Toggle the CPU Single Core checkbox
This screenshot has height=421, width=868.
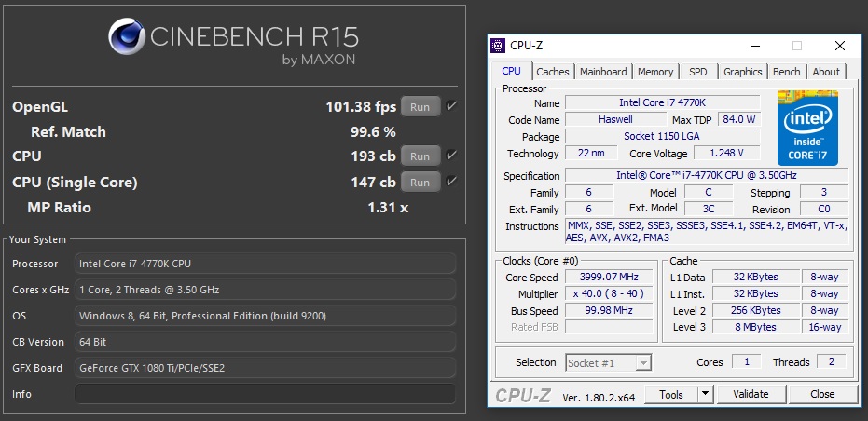(x=451, y=182)
